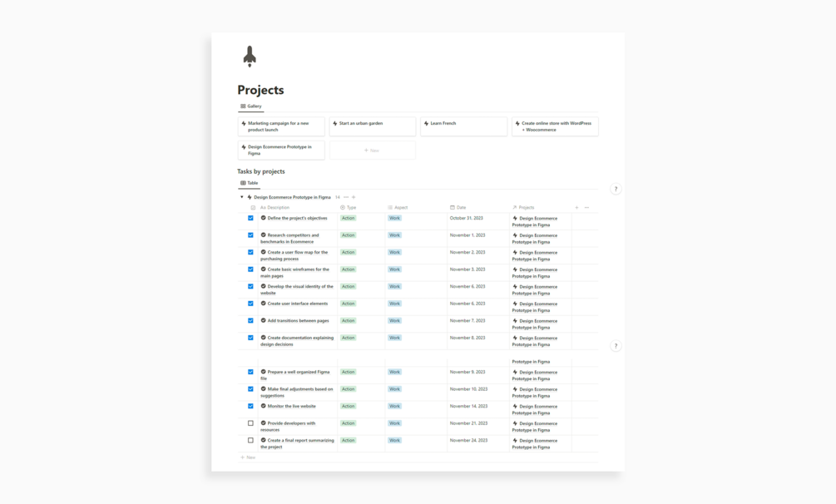Click lightning icon beside group title
Viewport: 836px width, 504px height.
(249, 197)
